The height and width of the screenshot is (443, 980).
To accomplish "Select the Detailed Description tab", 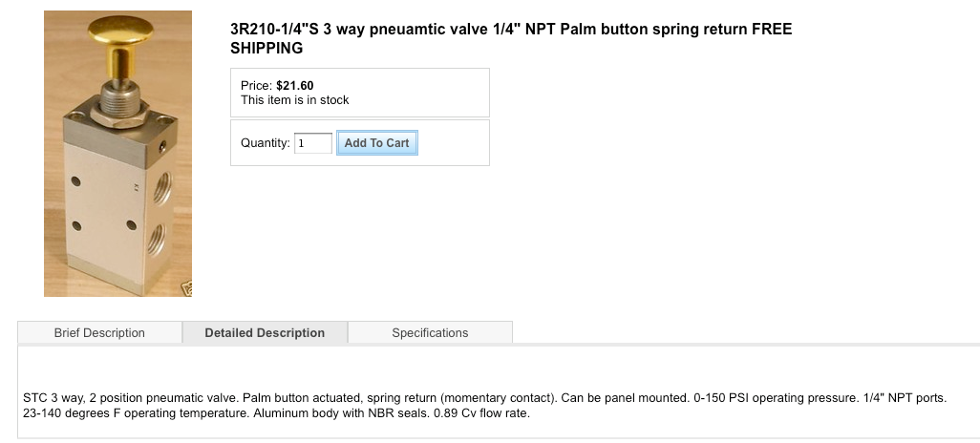I will point(265,333).
